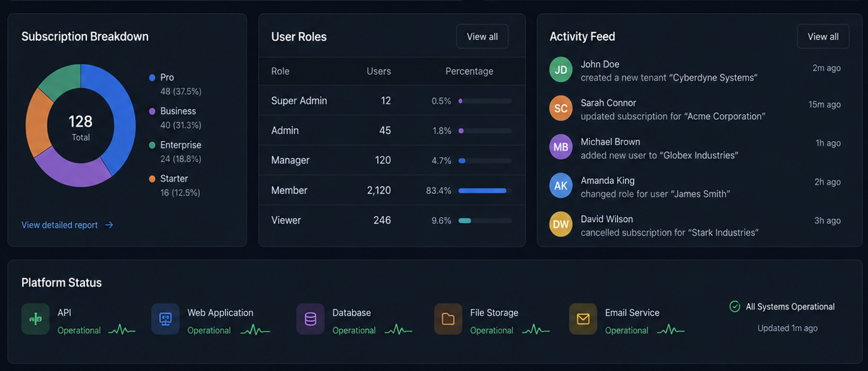Click the cancelled subscription Stark Industries activity text
The image size is (868, 371).
tap(669, 232)
